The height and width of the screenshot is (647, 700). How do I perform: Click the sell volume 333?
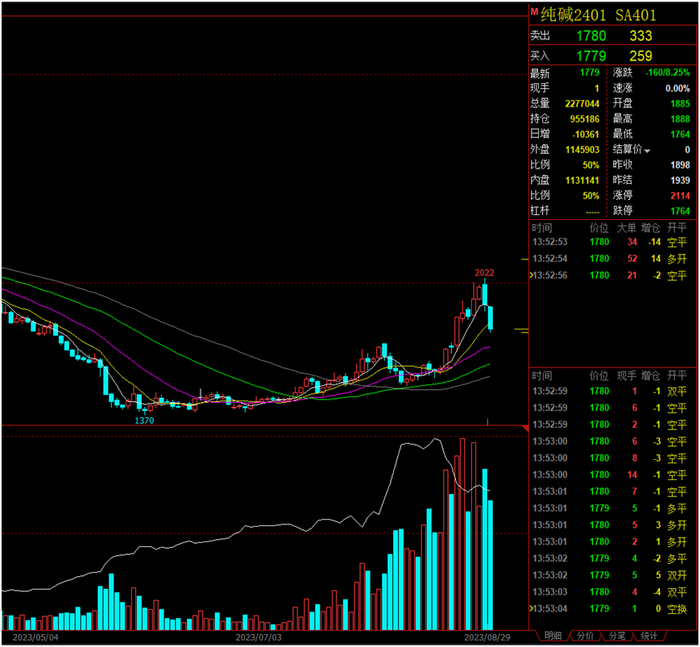[x=641, y=36]
